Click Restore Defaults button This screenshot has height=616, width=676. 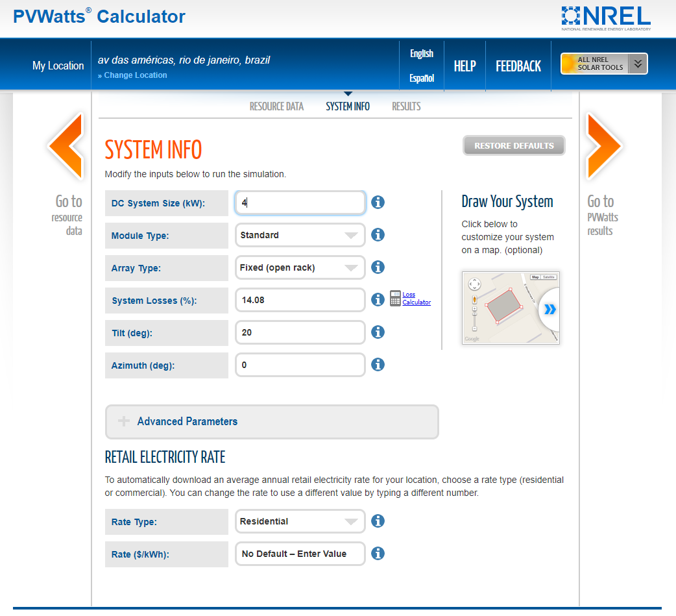[x=514, y=146]
